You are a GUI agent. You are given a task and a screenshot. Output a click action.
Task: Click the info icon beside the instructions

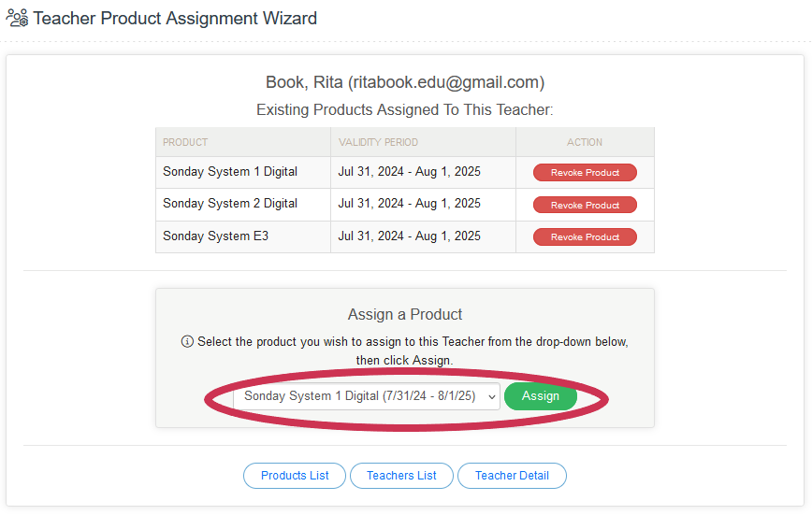pos(187,342)
